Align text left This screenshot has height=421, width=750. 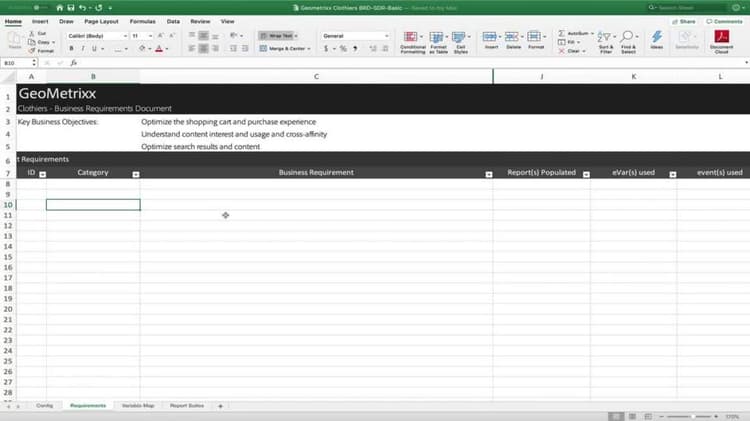192,48
